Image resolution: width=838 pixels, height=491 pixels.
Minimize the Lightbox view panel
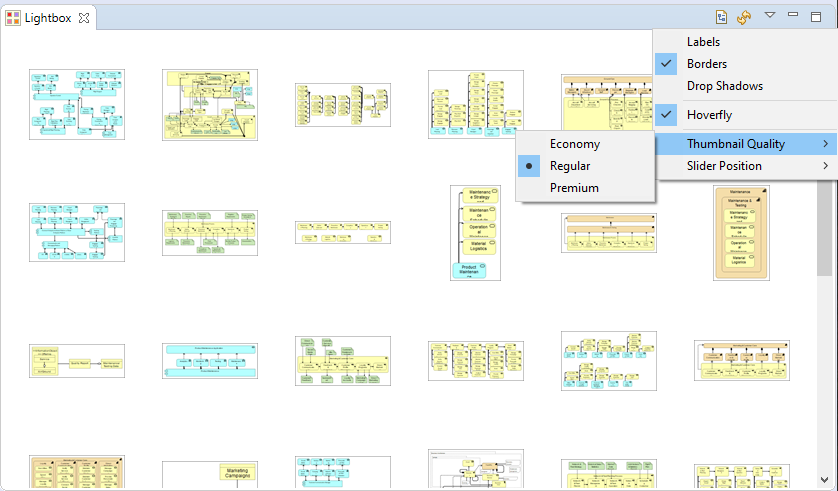click(x=793, y=14)
